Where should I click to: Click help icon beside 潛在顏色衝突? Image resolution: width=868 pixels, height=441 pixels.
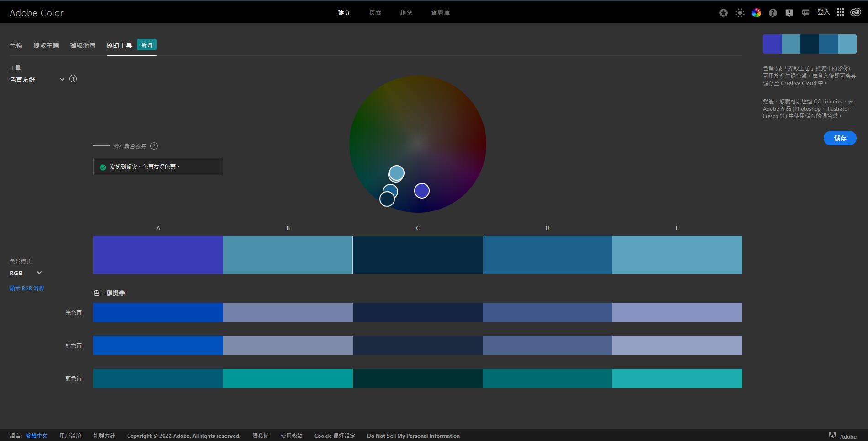coord(154,146)
